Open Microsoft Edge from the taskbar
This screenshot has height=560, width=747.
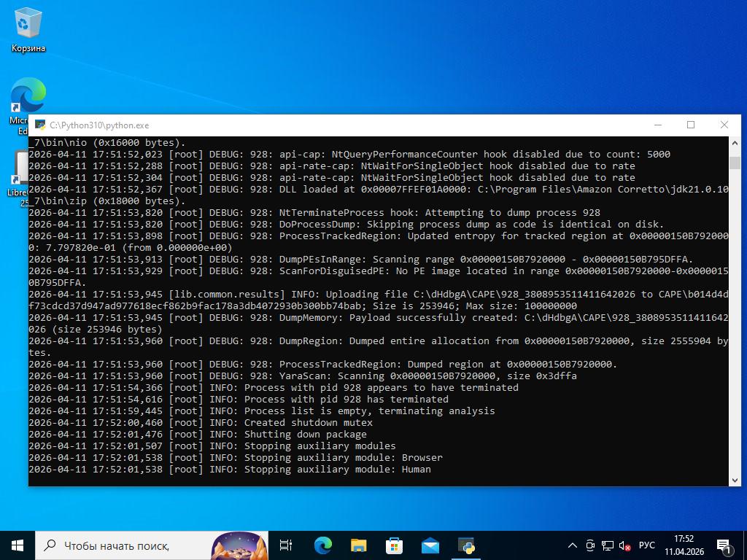tap(322, 545)
